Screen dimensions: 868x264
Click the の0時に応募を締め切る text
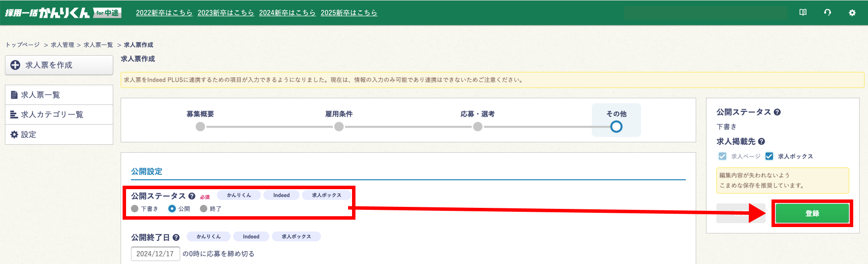[219, 254]
